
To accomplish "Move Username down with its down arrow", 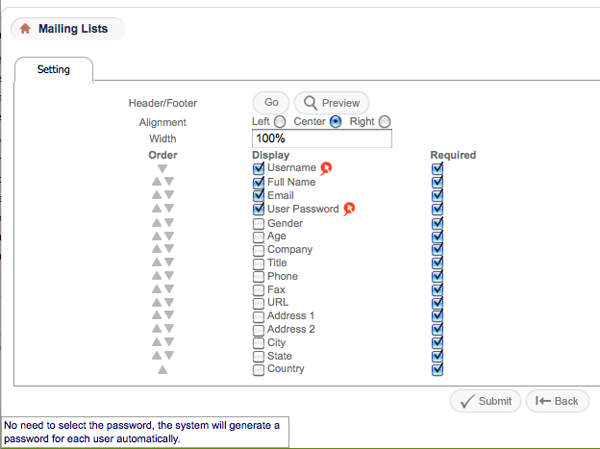I will [x=162, y=169].
